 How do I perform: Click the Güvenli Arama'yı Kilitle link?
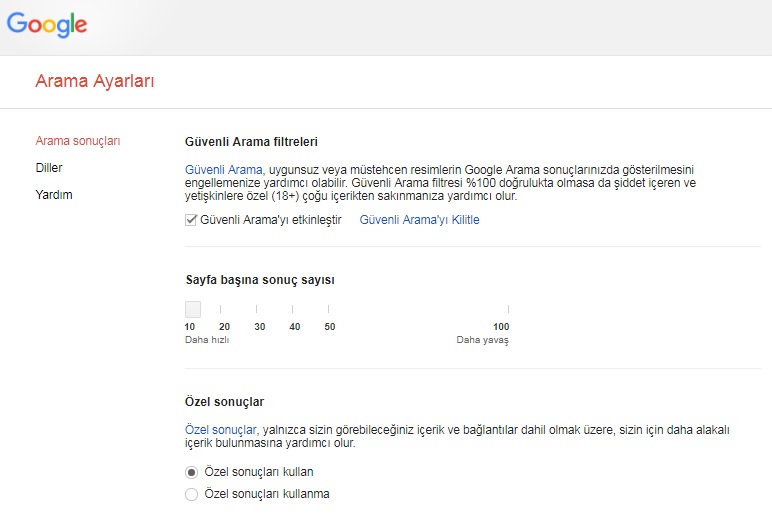click(x=419, y=220)
